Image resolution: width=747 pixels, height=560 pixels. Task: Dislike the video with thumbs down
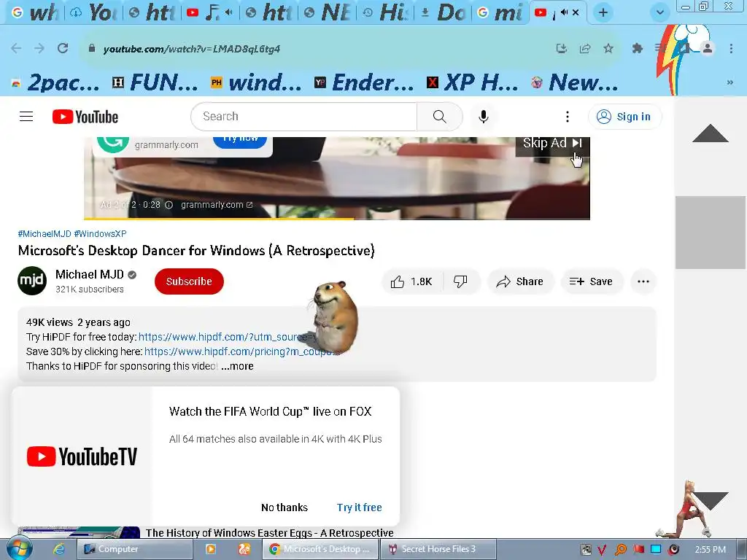[x=460, y=281]
